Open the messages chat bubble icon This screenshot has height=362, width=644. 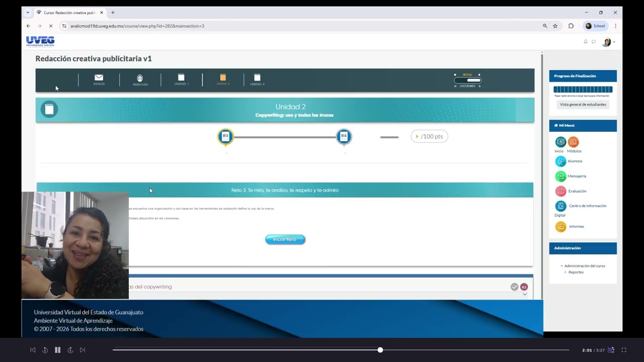594,42
